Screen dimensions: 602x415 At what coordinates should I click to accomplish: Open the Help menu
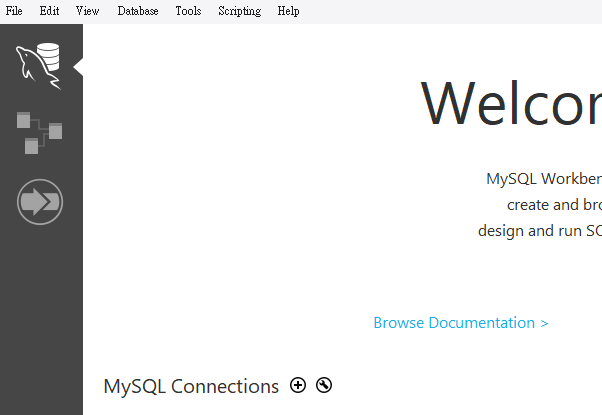288,11
